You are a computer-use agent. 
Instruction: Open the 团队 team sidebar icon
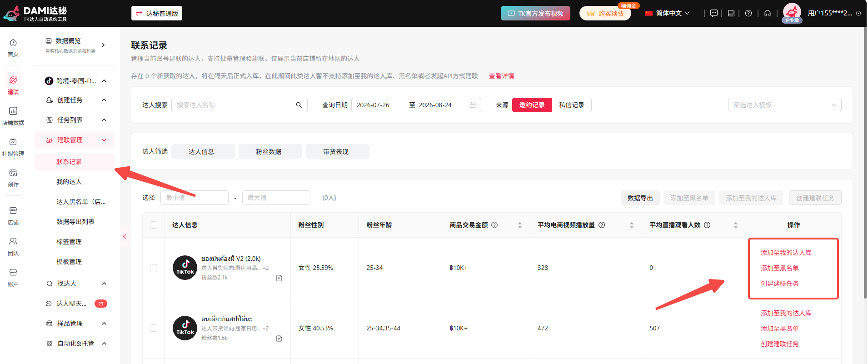point(13,246)
